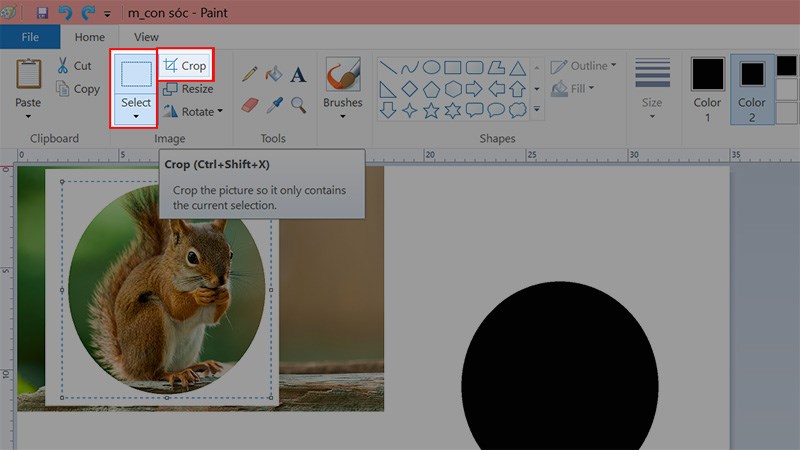This screenshot has height=450, width=800.
Task: Click the squirrel image on canvas
Action: click(170, 290)
